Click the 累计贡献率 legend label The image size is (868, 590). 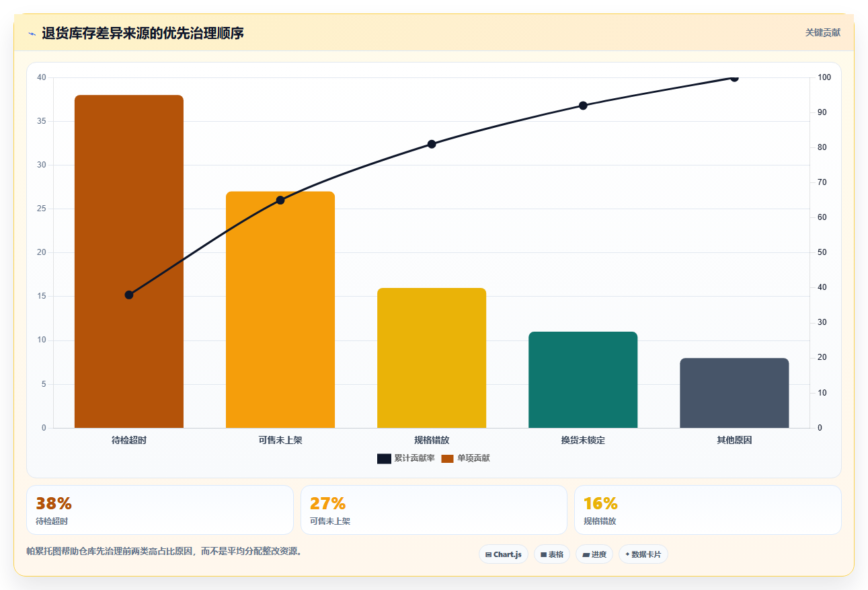(414, 458)
